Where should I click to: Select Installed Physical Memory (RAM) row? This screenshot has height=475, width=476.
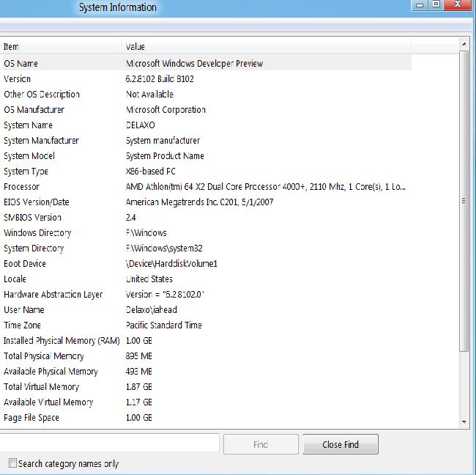click(x=207, y=340)
